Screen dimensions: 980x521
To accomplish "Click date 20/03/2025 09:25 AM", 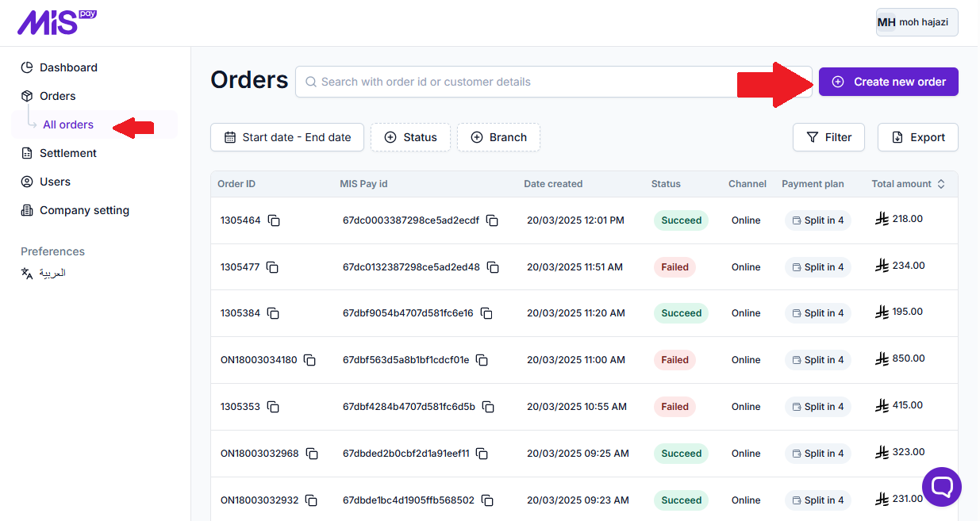I will point(578,454).
